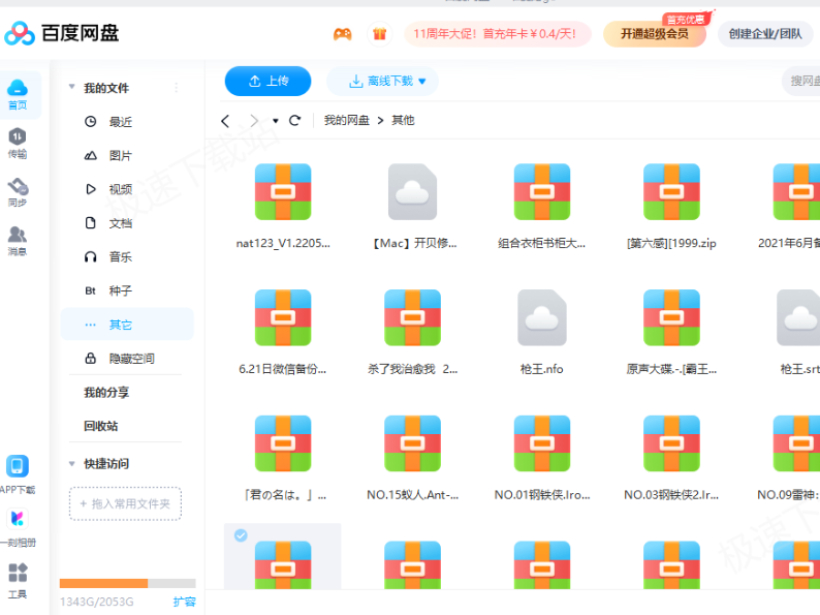
Task: Go forward with the right arrow
Action: click(x=254, y=121)
